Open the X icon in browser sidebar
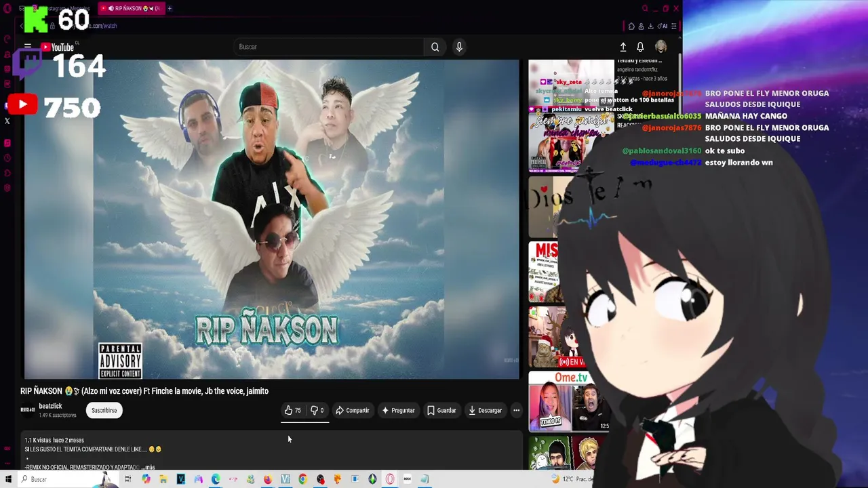 [x=7, y=121]
